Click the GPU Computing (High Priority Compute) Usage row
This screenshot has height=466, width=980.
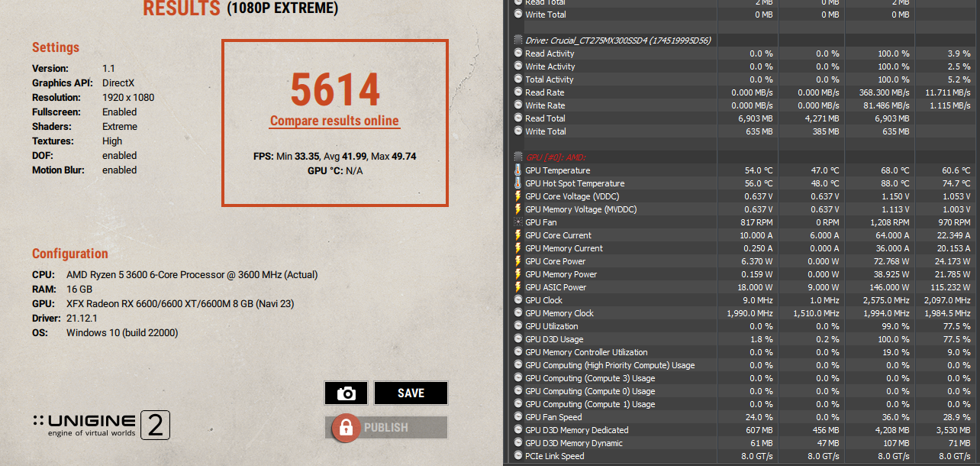[741, 365]
